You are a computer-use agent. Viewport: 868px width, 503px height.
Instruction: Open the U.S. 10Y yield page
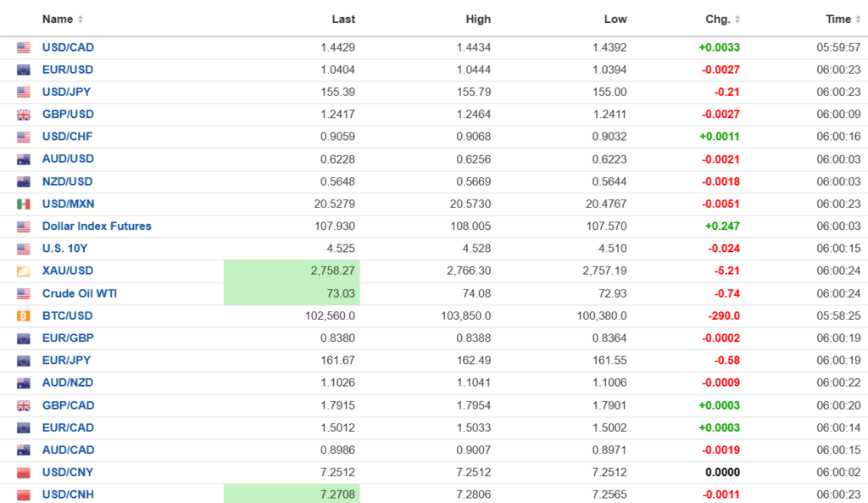tap(65, 249)
